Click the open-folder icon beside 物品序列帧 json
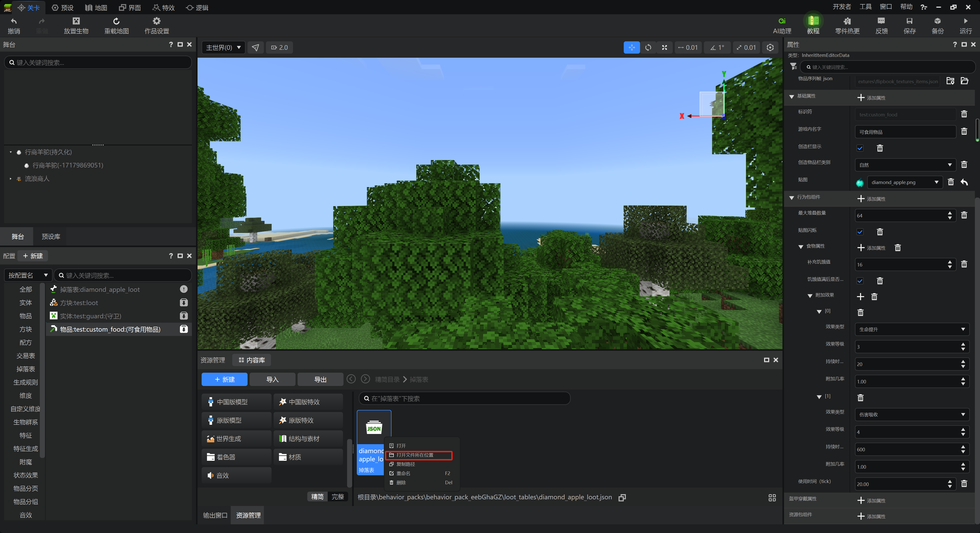This screenshot has width=980, height=533. point(964,81)
